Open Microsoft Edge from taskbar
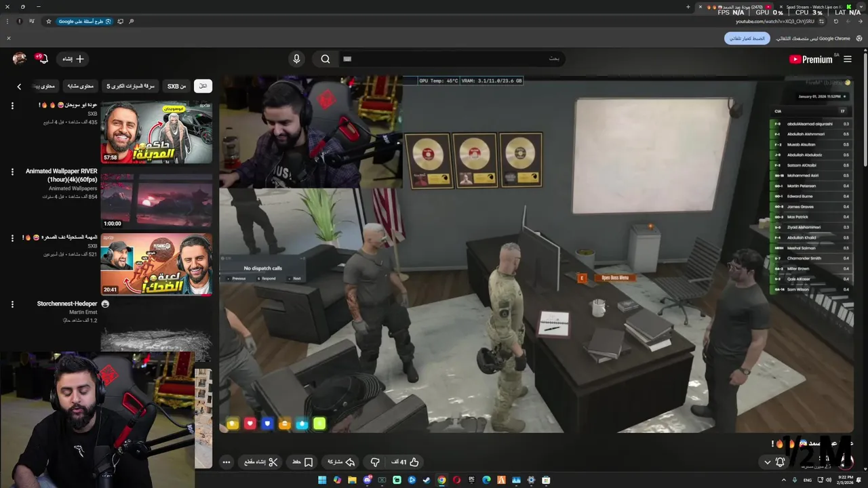 point(486,480)
